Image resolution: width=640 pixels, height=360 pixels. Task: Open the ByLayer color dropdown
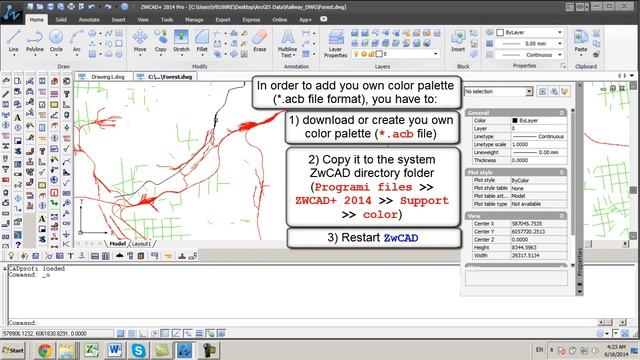click(x=560, y=32)
